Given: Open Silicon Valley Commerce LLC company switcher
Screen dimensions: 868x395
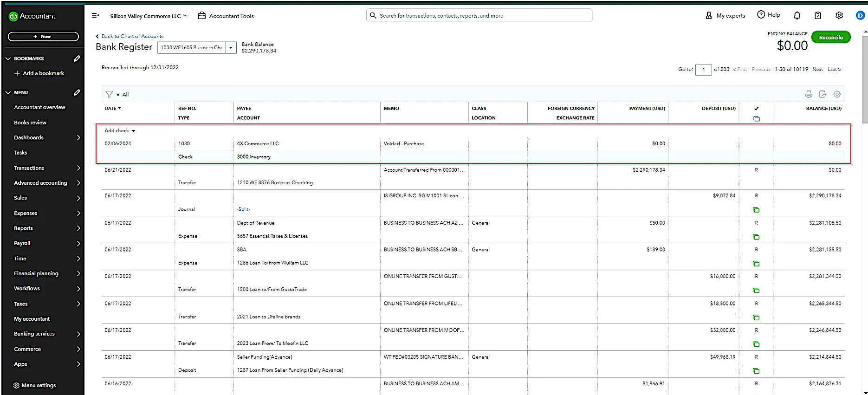Looking at the screenshot, I should [x=149, y=16].
